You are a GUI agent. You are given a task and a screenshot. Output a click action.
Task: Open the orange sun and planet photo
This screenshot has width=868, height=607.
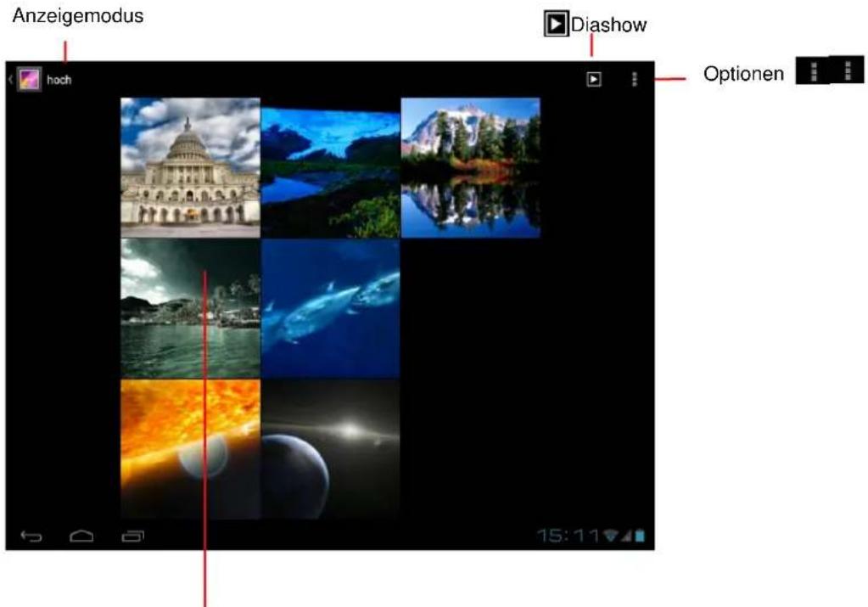(x=190, y=449)
